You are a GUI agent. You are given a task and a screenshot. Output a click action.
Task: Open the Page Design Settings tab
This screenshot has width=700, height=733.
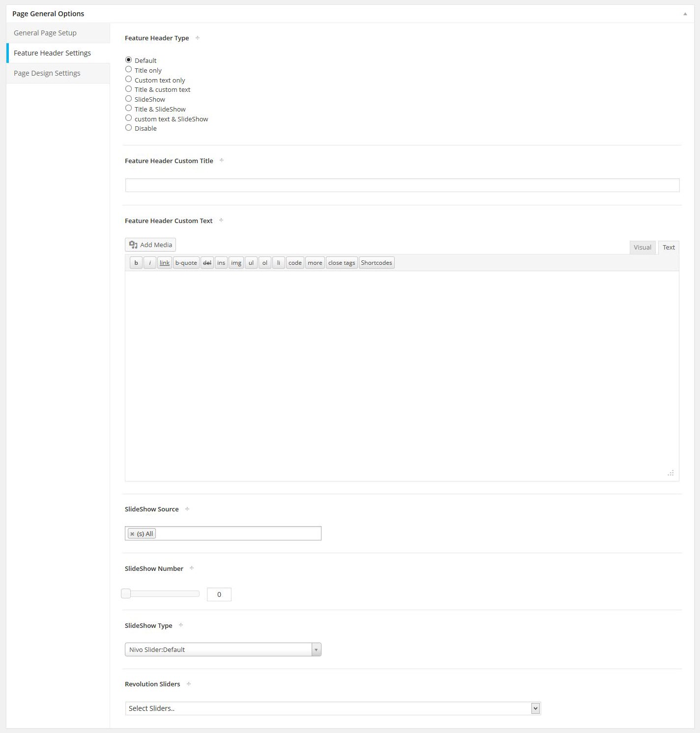pos(47,73)
